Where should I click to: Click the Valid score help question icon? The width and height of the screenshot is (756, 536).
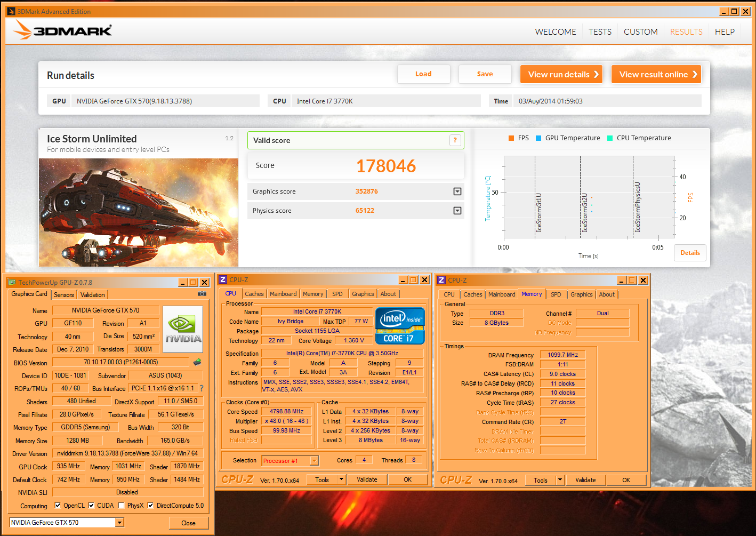(x=455, y=140)
